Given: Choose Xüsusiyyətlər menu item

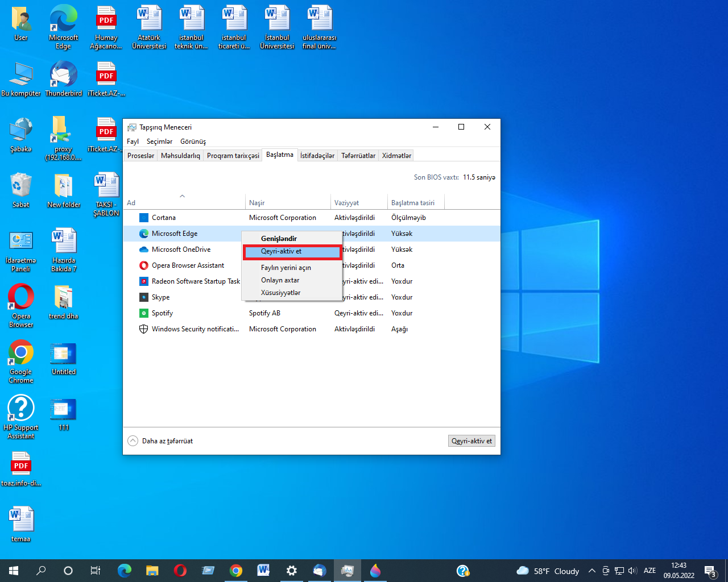Looking at the screenshot, I should [x=292, y=293].
